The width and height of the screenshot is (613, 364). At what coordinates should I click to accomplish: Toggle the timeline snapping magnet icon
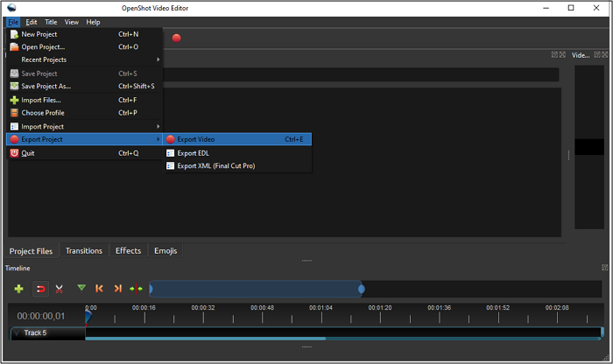pyautogui.click(x=40, y=288)
